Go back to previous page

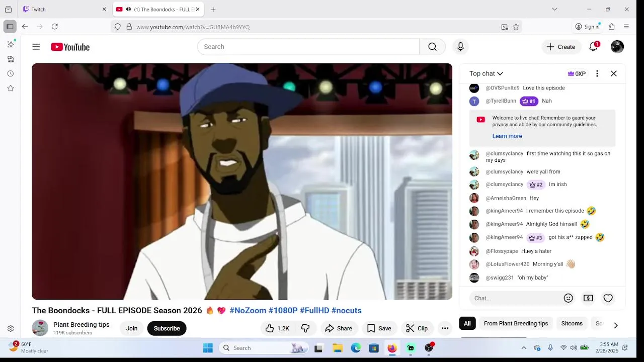click(25, 27)
